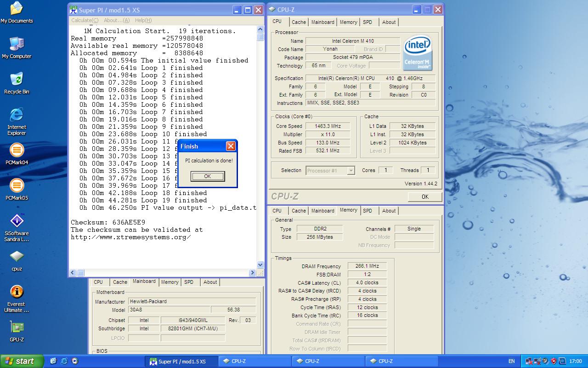This screenshot has height=368, width=588.
Task: Launch the PCMark05 desktop shortcut
Action: [17, 190]
